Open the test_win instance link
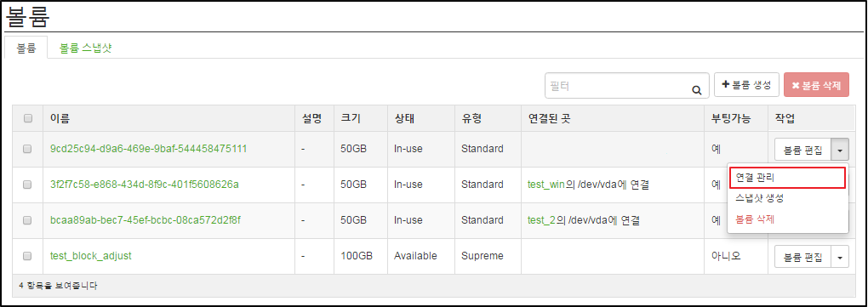Screen dimensions: 868x307 [x=545, y=185]
